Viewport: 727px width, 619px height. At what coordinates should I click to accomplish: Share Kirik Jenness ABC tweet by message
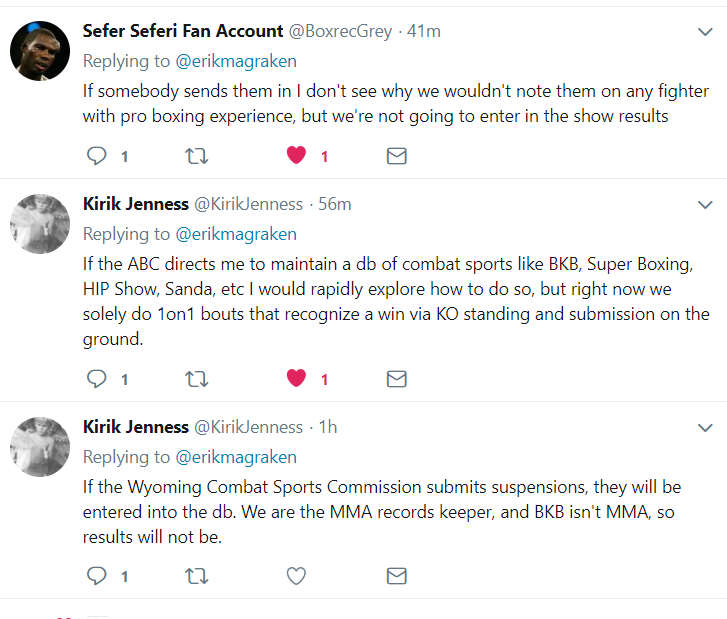point(396,379)
